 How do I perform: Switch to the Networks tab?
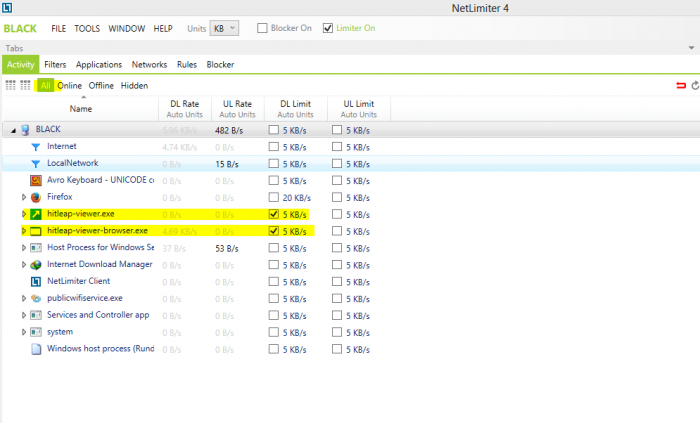point(149,65)
